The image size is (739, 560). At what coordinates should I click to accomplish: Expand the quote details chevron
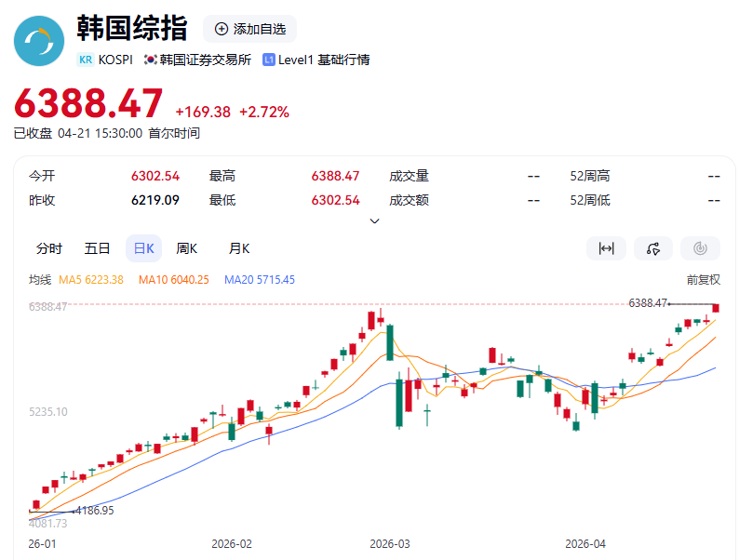point(374,221)
